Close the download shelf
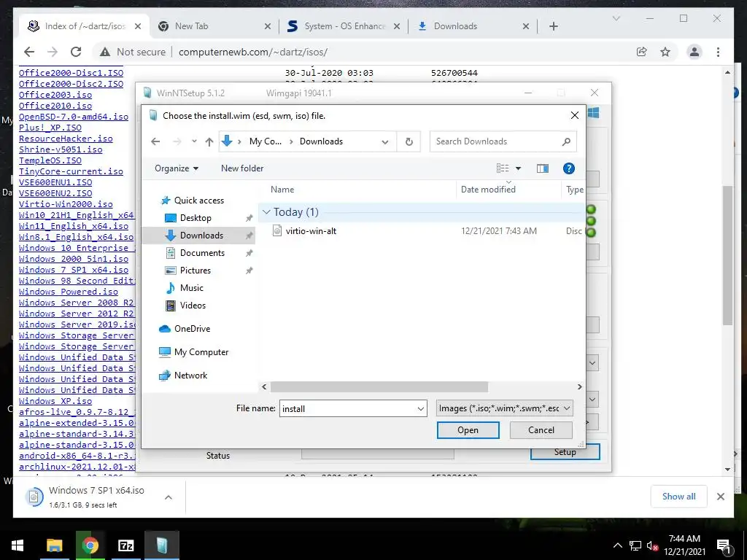 tap(720, 497)
